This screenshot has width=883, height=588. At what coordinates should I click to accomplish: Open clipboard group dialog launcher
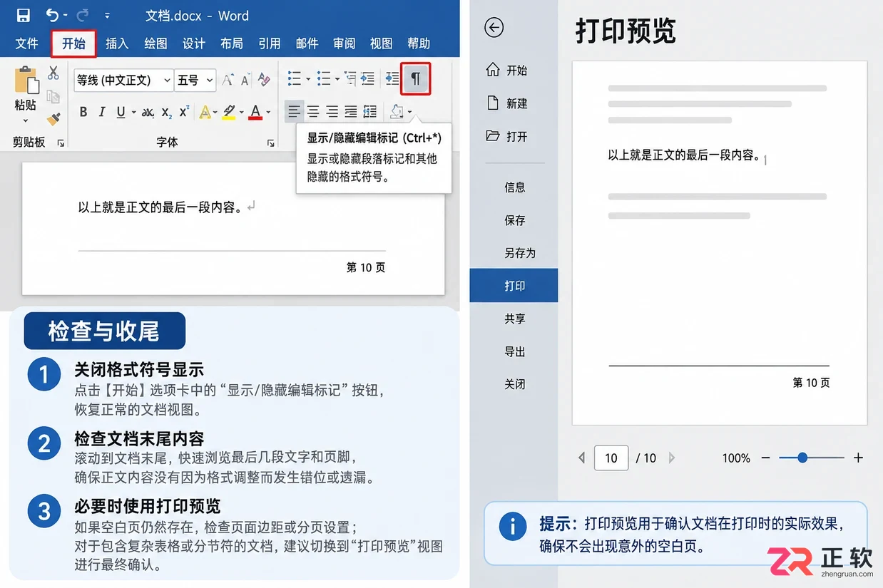pyautogui.click(x=61, y=143)
